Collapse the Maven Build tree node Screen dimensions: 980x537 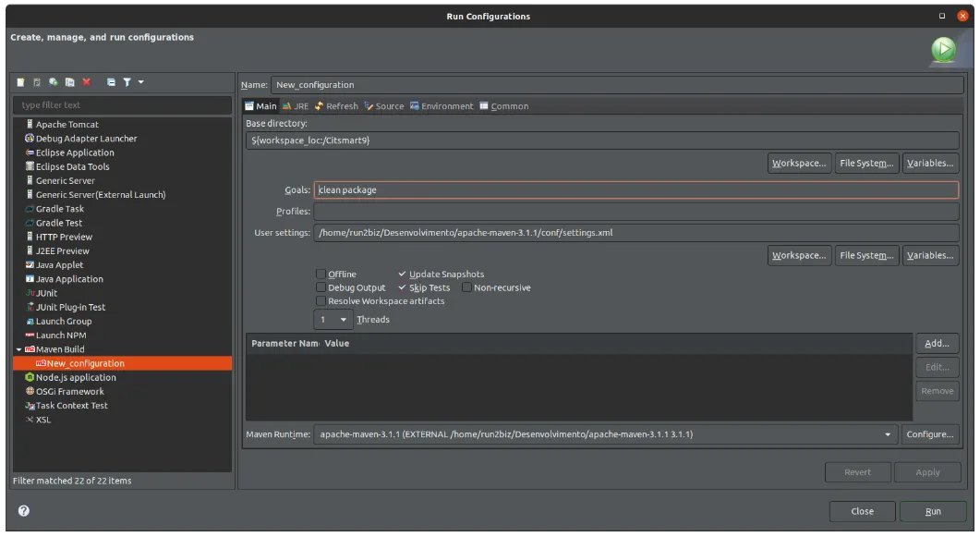tap(18, 349)
